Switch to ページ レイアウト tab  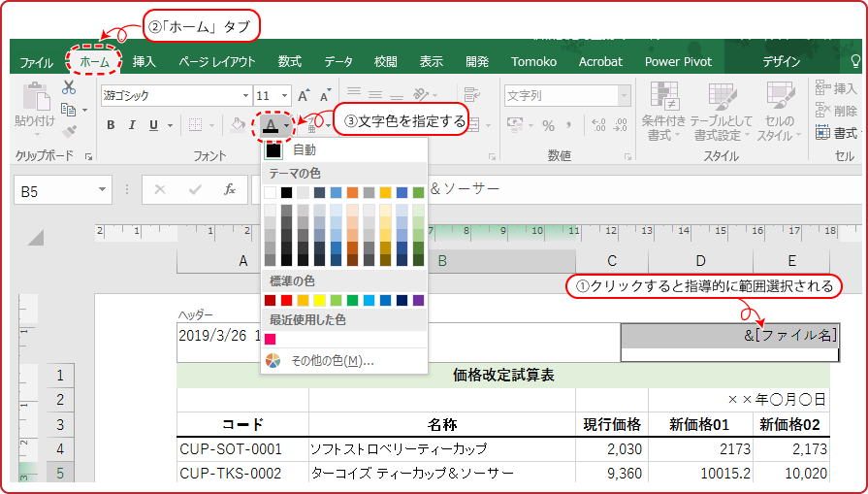click(217, 62)
